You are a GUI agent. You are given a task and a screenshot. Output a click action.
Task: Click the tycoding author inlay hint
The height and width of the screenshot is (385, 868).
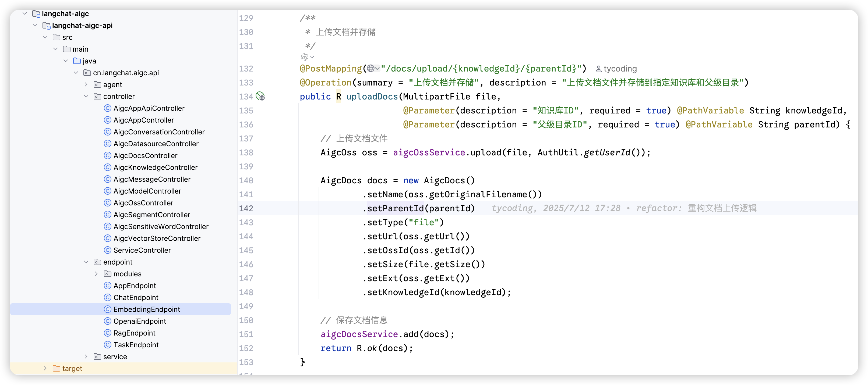click(x=616, y=69)
